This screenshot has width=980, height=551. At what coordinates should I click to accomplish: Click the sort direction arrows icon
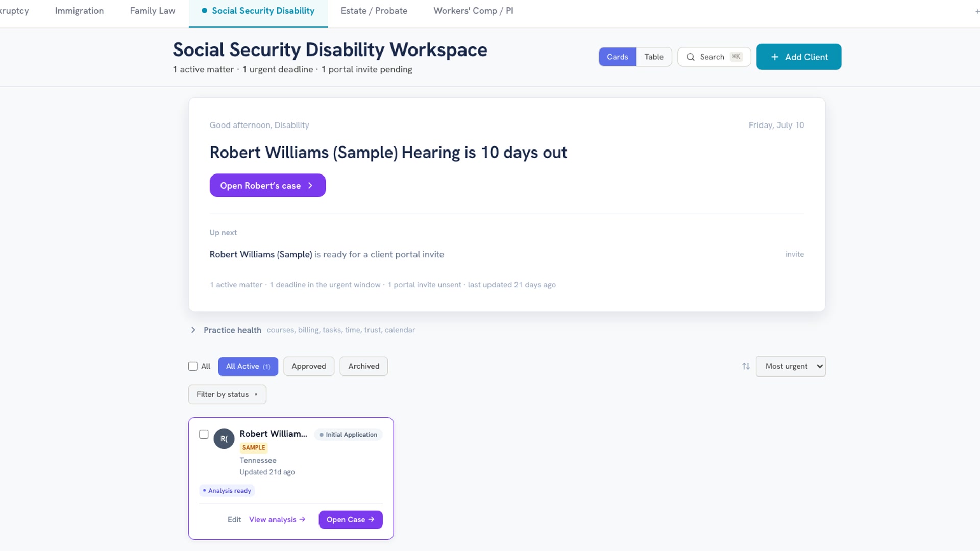746,366
